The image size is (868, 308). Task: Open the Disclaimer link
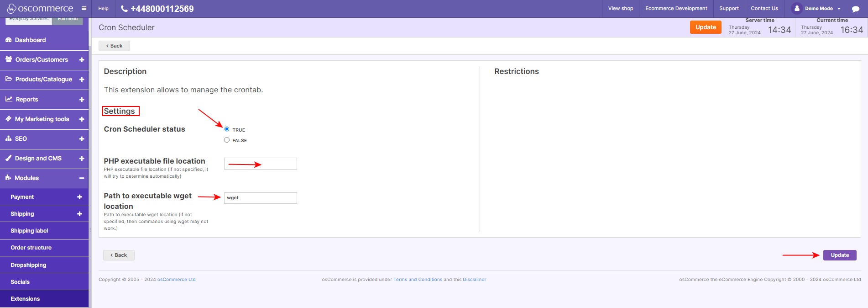[475, 280]
